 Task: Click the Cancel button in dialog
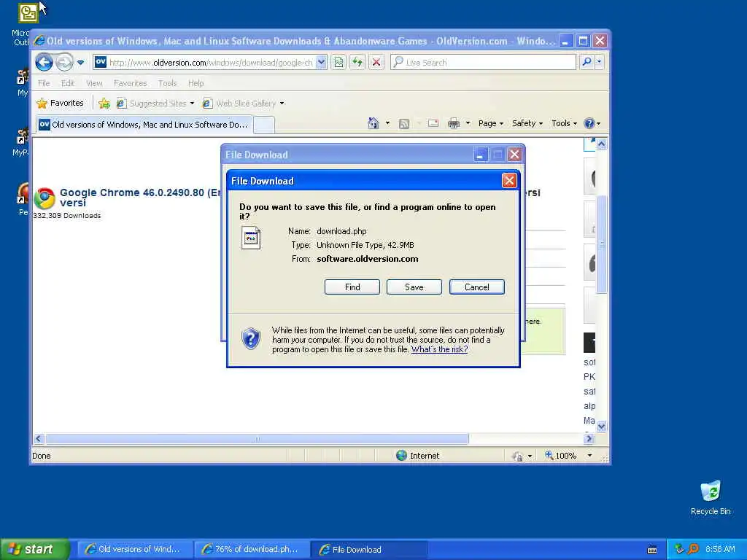[x=476, y=287]
